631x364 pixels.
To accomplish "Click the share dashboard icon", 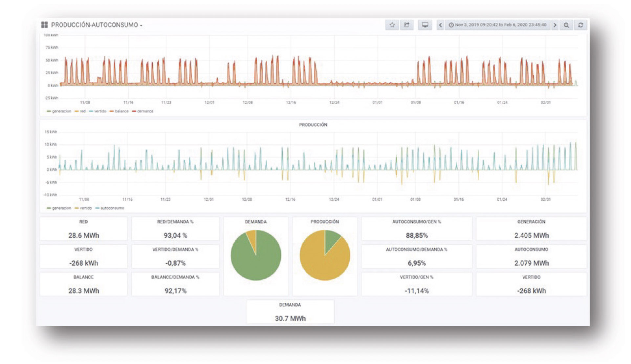I will click(406, 25).
